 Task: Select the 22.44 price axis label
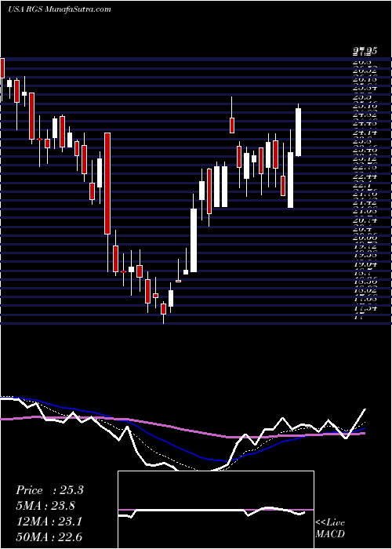pyautogui.click(x=365, y=177)
